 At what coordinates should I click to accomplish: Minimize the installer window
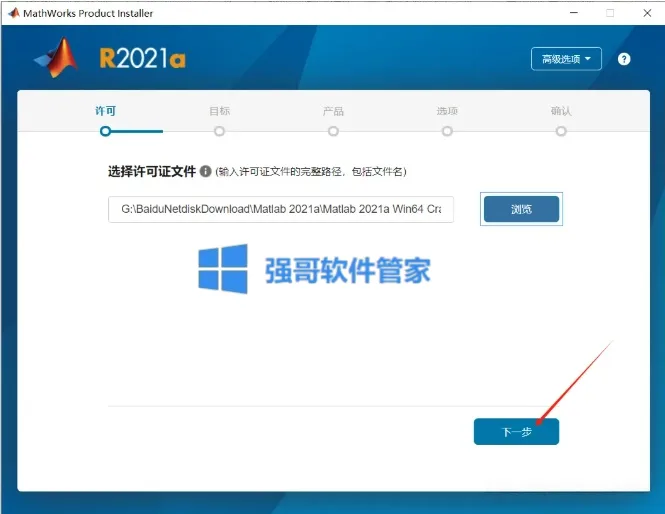point(574,13)
